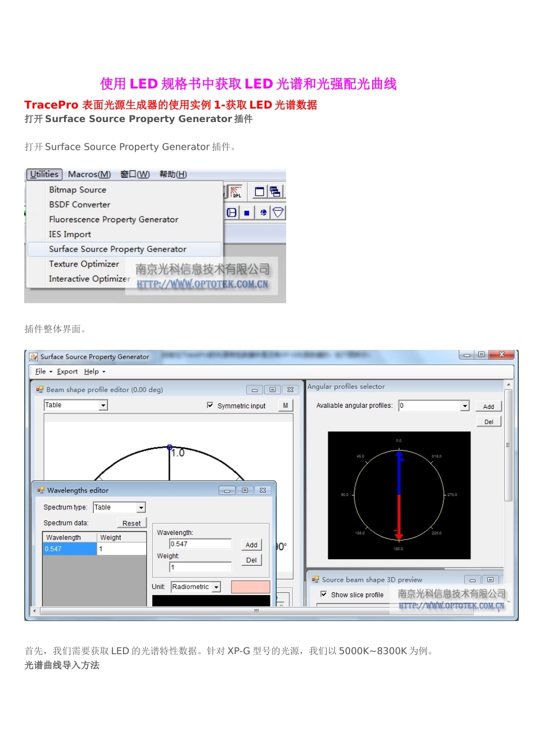The width and height of the screenshot is (534, 756).
Task: Click the DPL toolbar icon
Action: (236, 192)
